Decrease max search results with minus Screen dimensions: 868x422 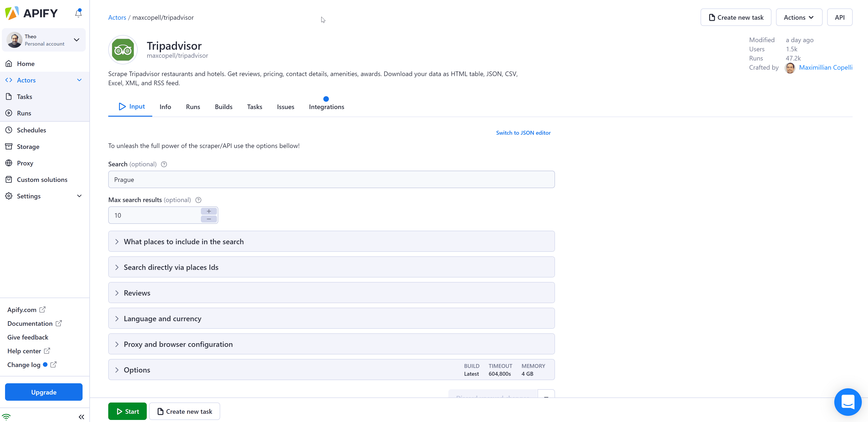(x=209, y=219)
